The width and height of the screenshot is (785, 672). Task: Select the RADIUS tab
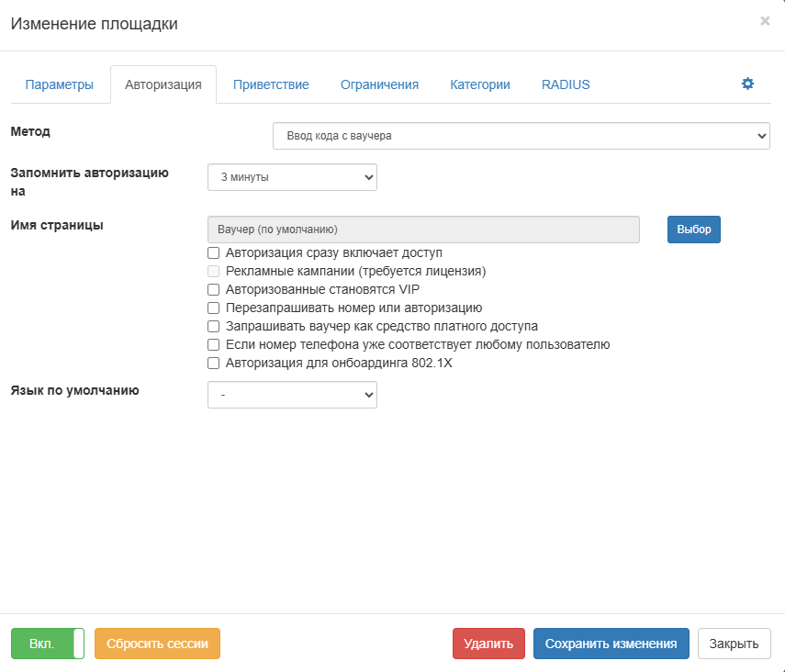(566, 84)
